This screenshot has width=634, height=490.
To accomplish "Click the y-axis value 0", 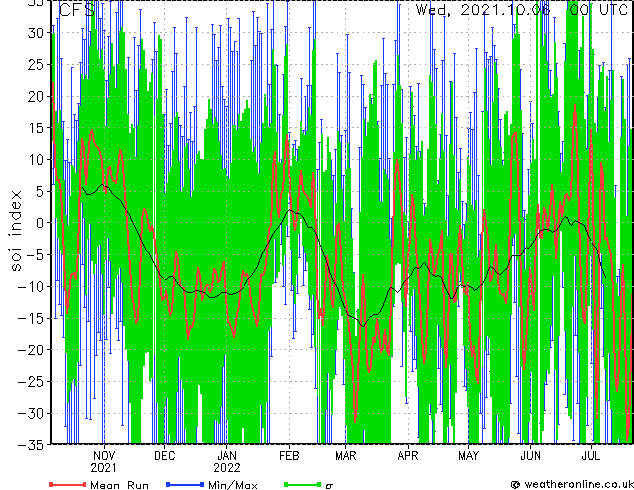I will [40, 223].
